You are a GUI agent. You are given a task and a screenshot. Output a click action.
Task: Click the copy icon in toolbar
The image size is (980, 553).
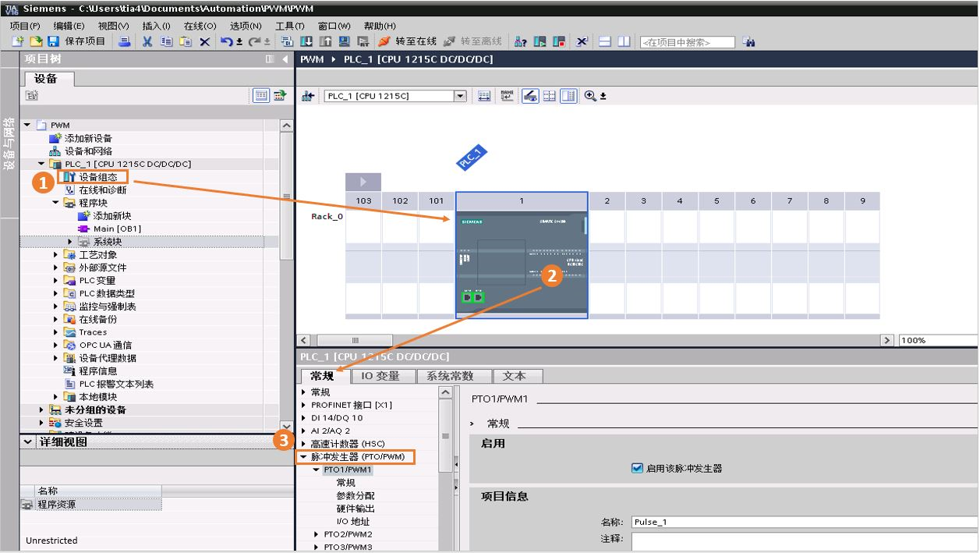point(166,41)
